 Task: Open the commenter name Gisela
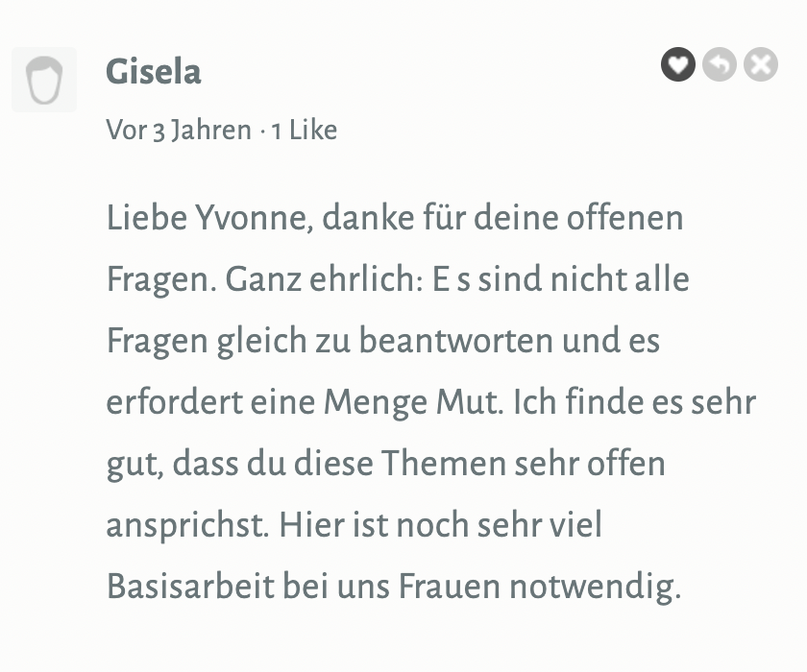point(154,72)
